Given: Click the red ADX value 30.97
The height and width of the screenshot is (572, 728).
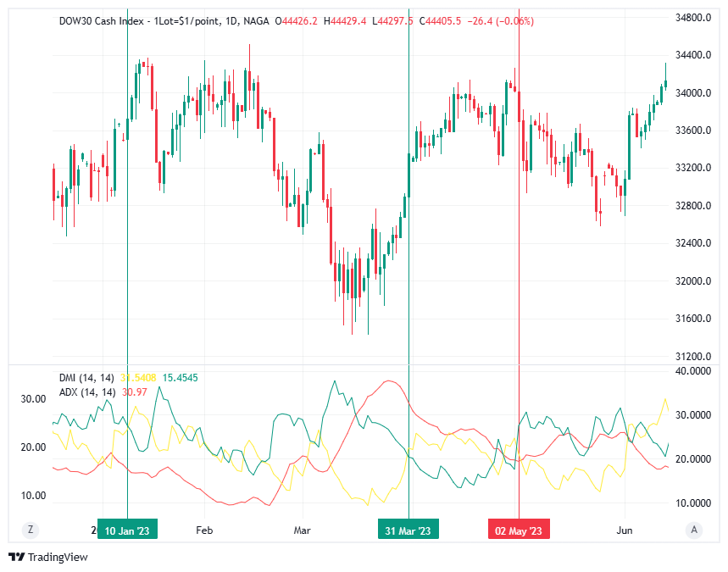Looking at the screenshot, I should tap(135, 392).
